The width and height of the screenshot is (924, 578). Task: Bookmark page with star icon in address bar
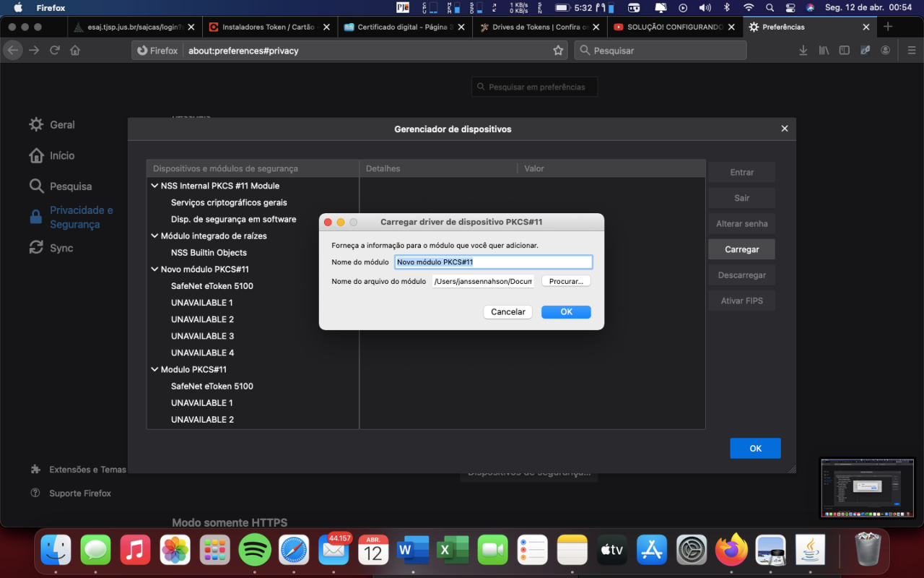point(558,51)
